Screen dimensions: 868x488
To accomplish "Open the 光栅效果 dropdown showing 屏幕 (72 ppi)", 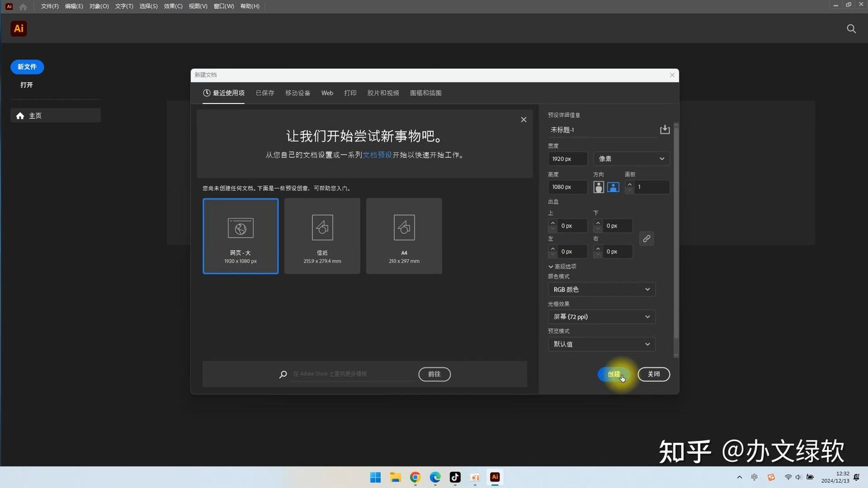I will pyautogui.click(x=601, y=316).
